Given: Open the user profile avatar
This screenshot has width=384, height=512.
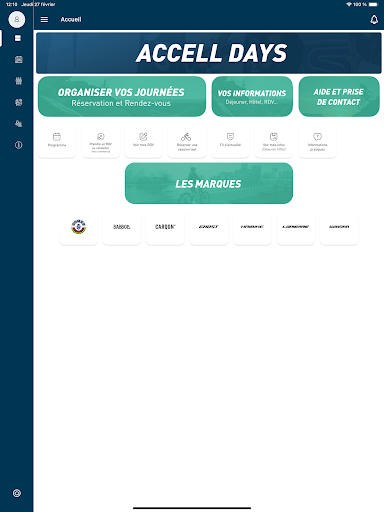Looking at the screenshot, I should (17, 19).
